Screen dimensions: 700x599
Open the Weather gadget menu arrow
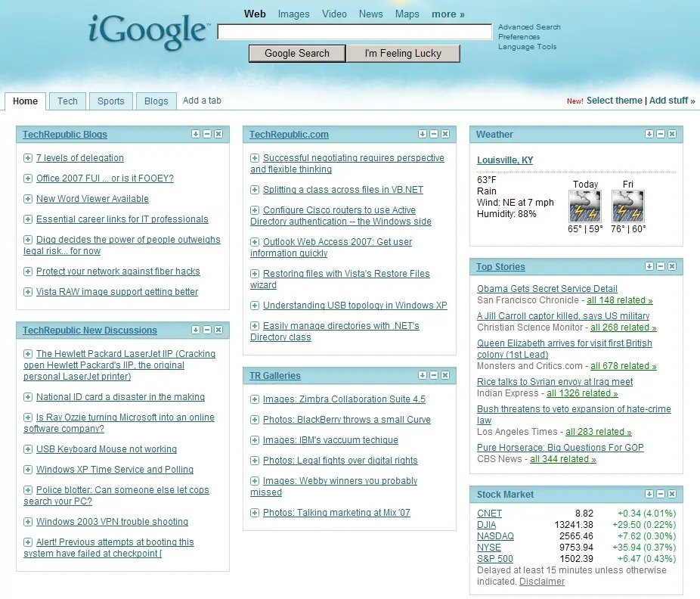click(649, 134)
